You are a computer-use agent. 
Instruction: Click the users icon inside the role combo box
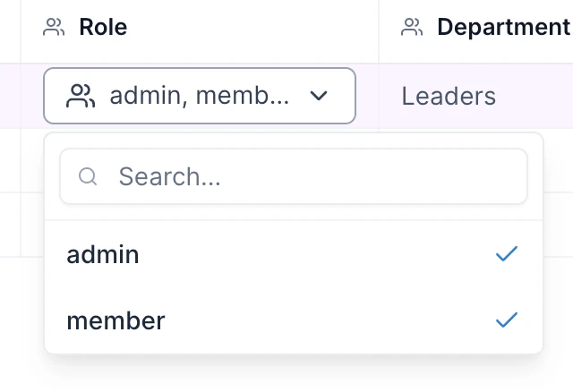[x=81, y=96]
